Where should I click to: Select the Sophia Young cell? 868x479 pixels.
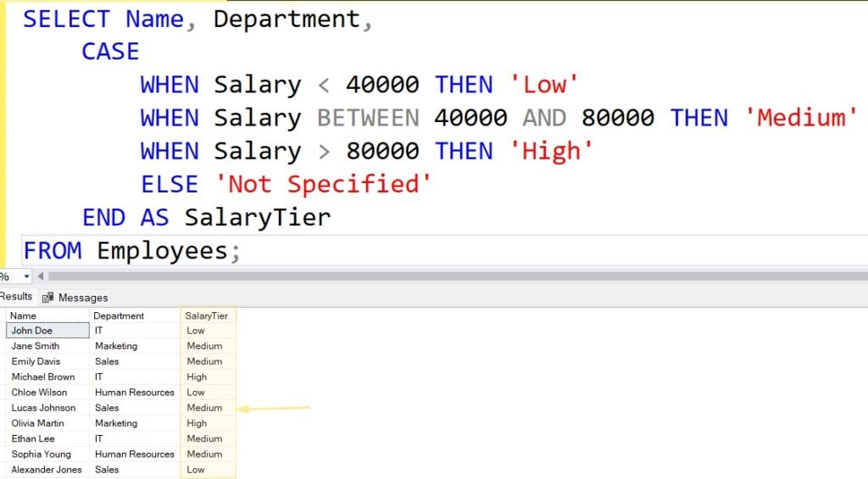pos(47,454)
